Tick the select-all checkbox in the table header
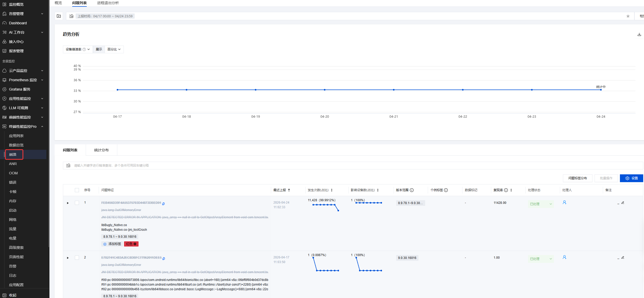 tap(77, 190)
